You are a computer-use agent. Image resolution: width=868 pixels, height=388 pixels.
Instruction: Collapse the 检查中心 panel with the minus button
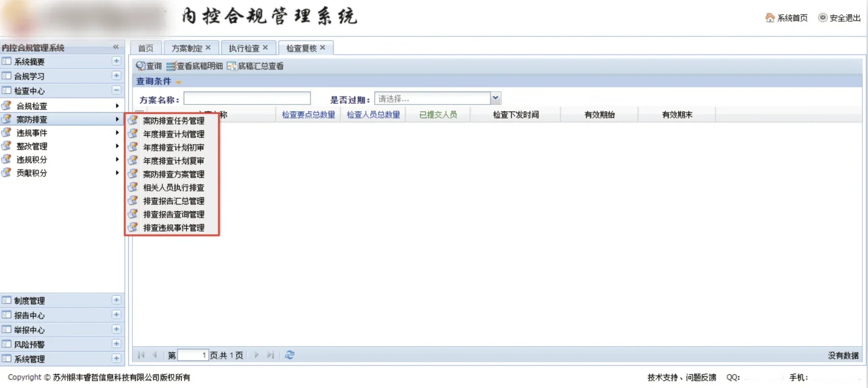tap(116, 90)
